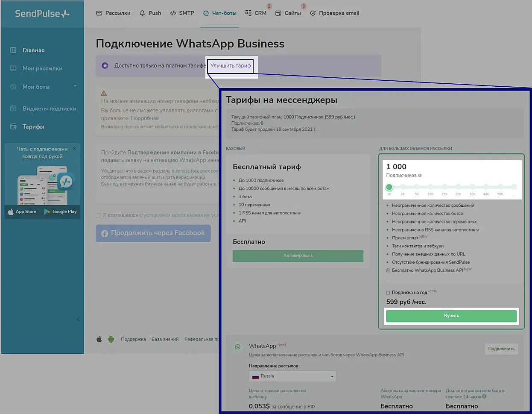Go to the CRM tab
Viewport: 532px width, 414px height.
(x=256, y=13)
